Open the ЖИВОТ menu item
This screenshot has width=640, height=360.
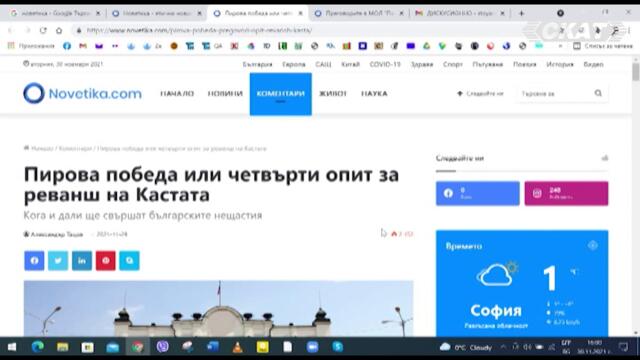tap(333, 93)
